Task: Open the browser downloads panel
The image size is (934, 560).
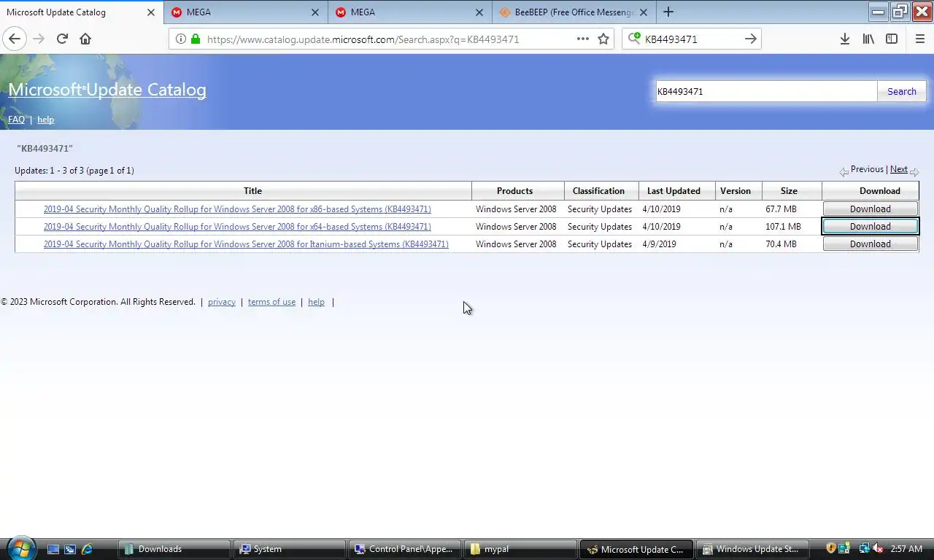Action: tap(844, 39)
